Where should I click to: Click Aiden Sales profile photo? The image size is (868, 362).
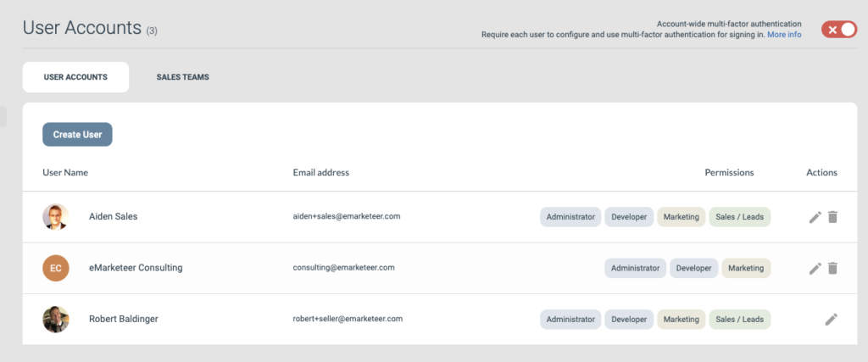point(56,217)
